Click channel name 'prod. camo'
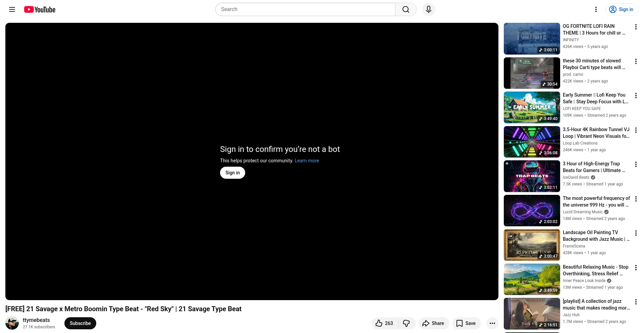The width and height of the screenshot is (644, 333). (x=573, y=74)
